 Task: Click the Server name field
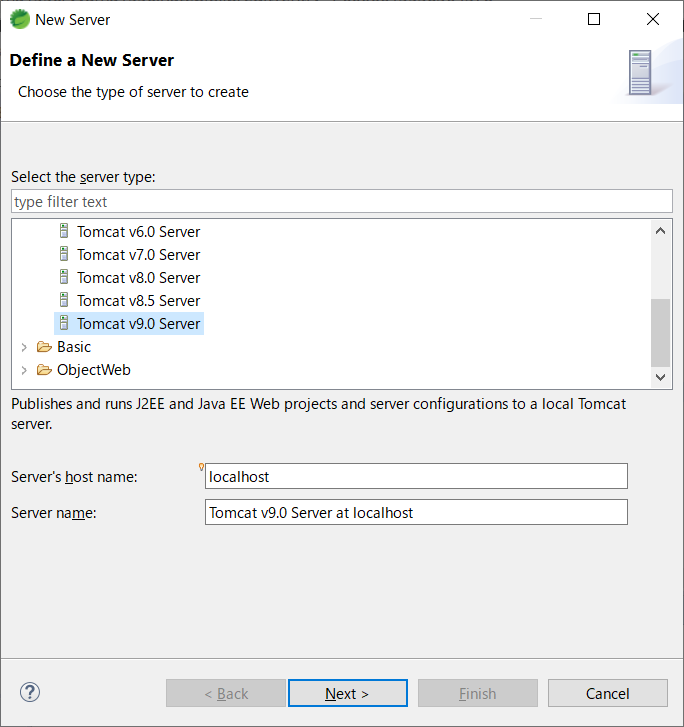416,512
